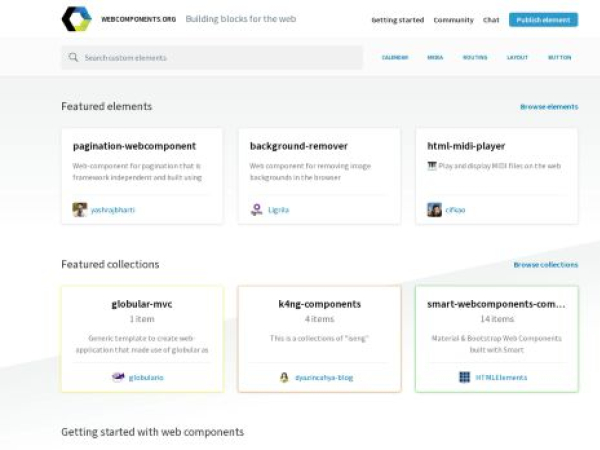
Task: Click the WEBCOMPONENTS.ORG site name
Action: (x=139, y=19)
